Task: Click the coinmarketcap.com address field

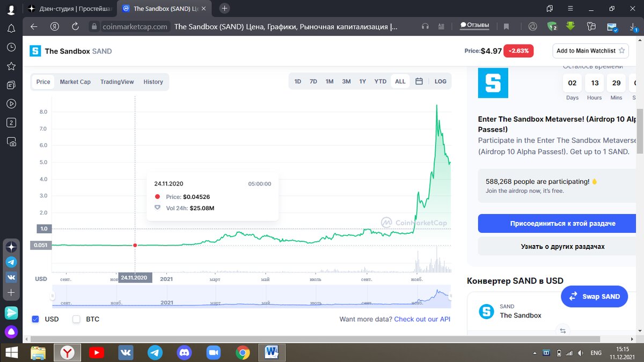Action: click(x=134, y=26)
